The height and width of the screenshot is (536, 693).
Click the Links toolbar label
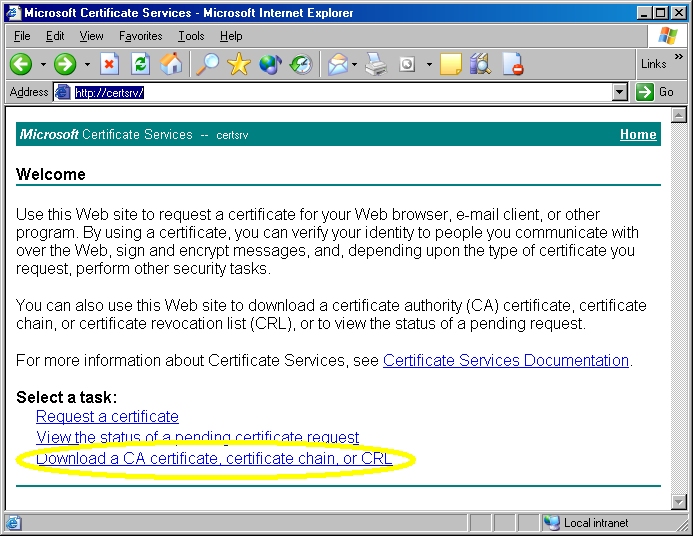(x=654, y=64)
